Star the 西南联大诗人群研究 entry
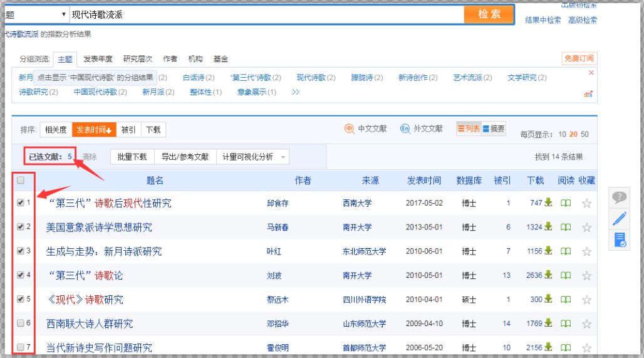644x358 pixels. point(587,324)
